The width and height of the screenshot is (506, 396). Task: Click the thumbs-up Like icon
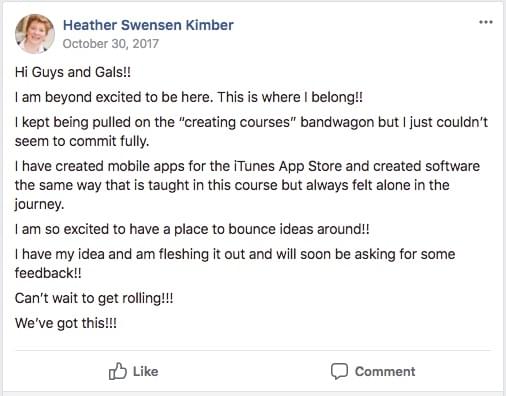coord(118,371)
